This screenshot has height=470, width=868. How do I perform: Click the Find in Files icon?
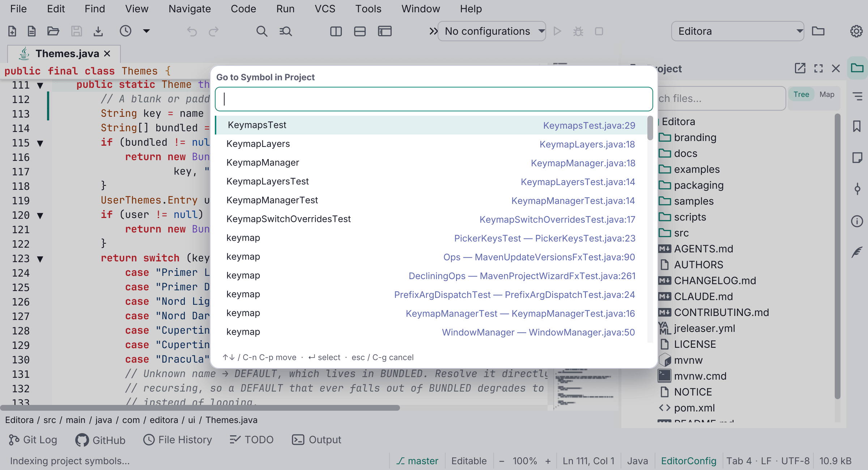click(286, 31)
